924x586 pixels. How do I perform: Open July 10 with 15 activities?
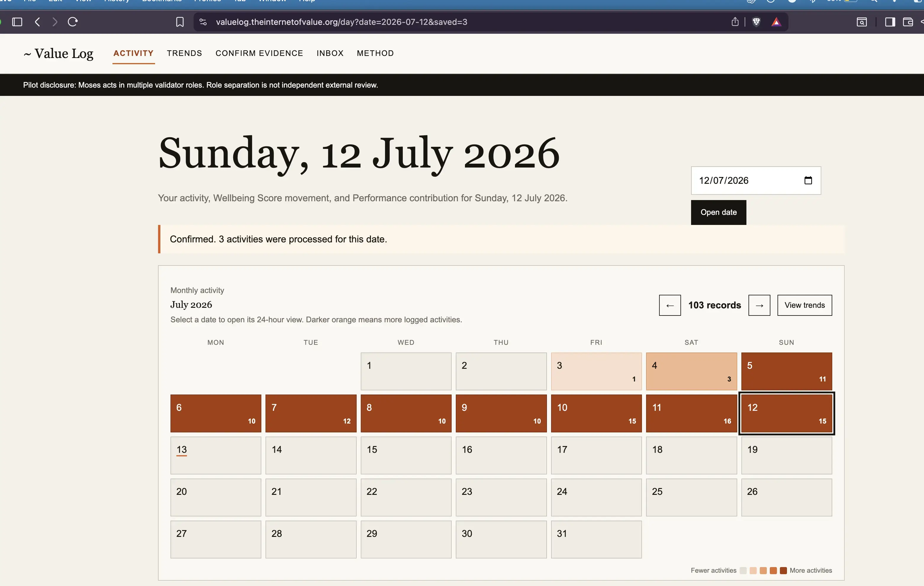pyautogui.click(x=596, y=413)
